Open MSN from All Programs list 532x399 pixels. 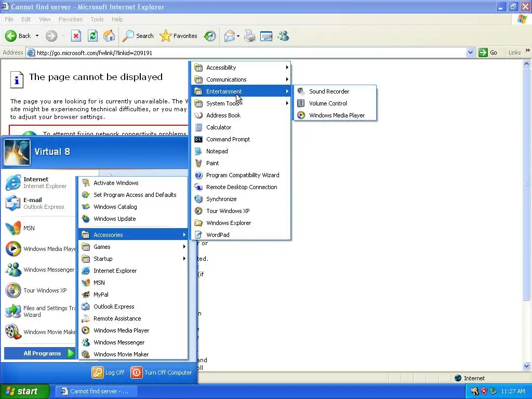point(133,283)
